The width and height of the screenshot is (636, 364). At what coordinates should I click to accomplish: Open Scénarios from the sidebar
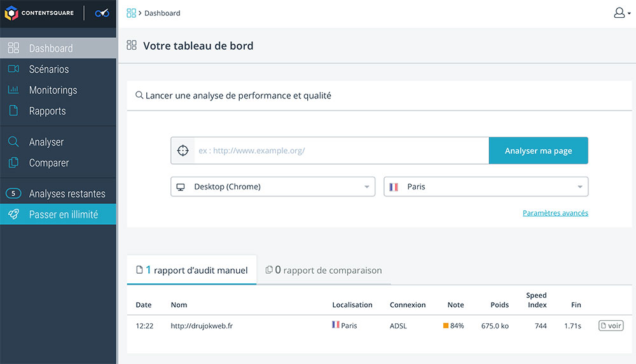point(58,69)
